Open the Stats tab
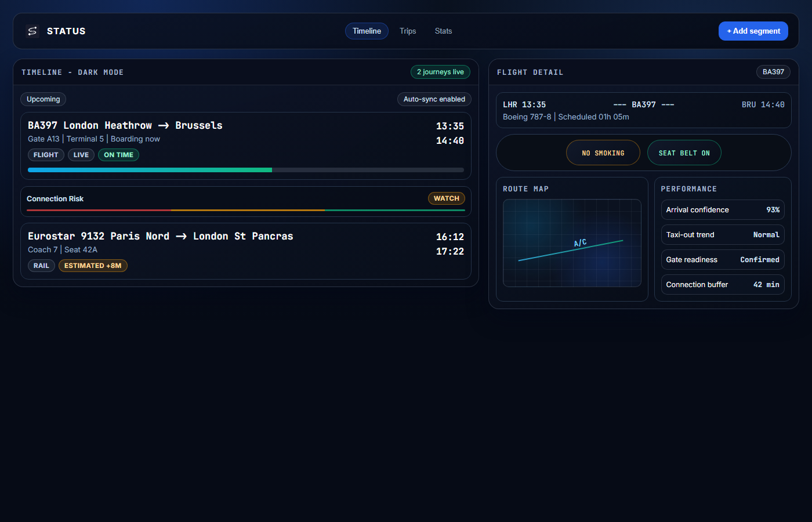The height and width of the screenshot is (522, 812). (x=443, y=31)
